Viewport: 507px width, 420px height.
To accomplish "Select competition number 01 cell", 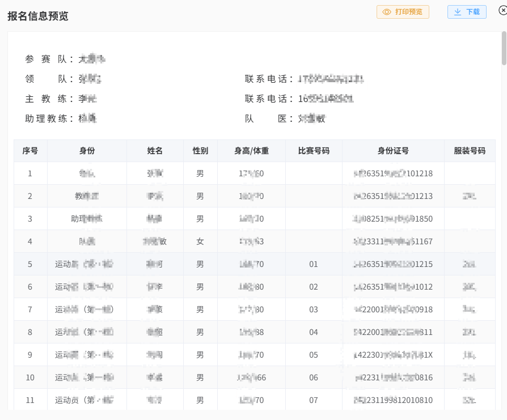I will [314, 264].
